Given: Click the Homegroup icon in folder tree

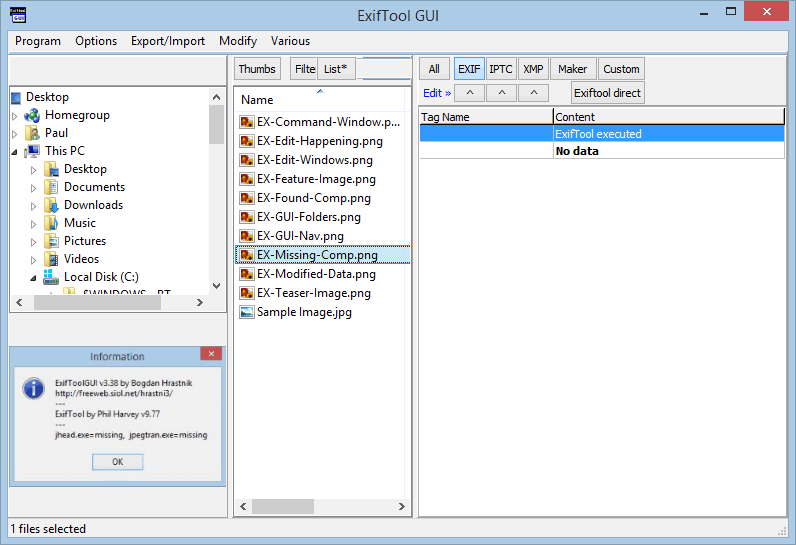Looking at the screenshot, I should (33, 115).
